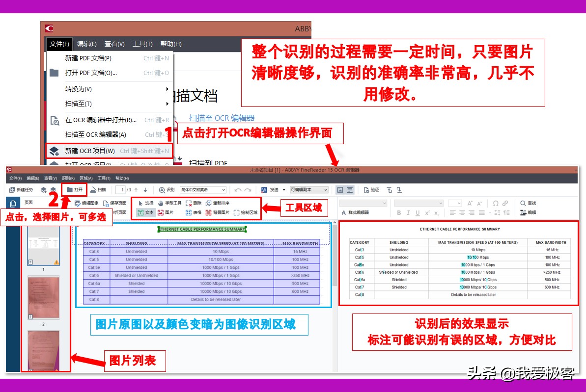
Task: Toggle underline formatting
Action: point(418,212)
